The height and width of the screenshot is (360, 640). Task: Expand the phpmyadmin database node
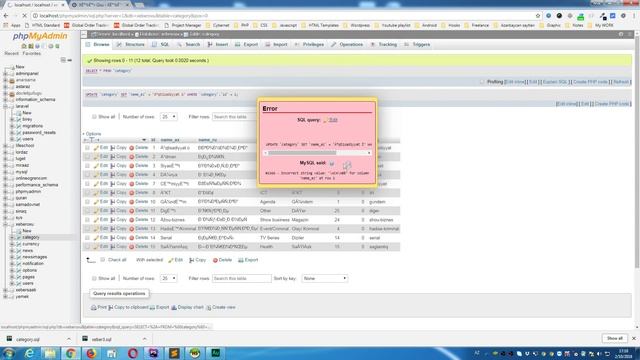(x=5, y=191)
